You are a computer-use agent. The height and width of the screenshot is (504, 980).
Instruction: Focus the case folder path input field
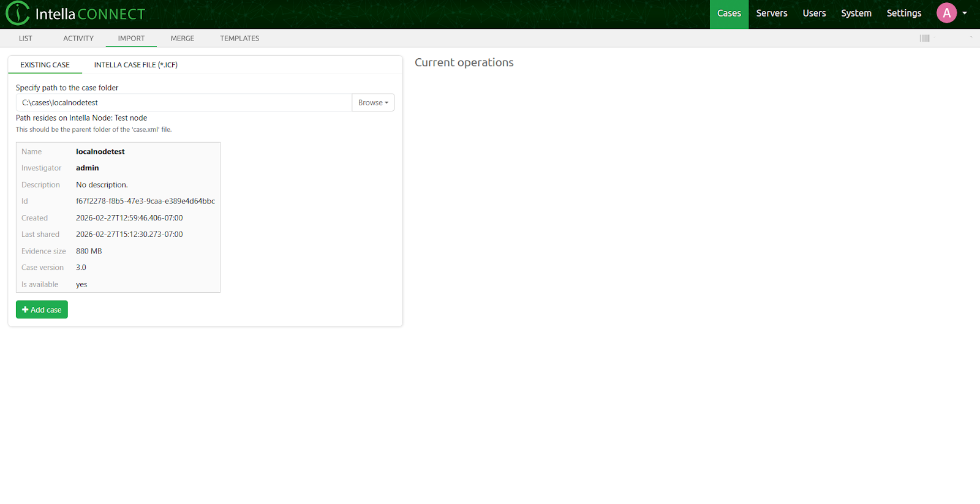tap(184, 102)
